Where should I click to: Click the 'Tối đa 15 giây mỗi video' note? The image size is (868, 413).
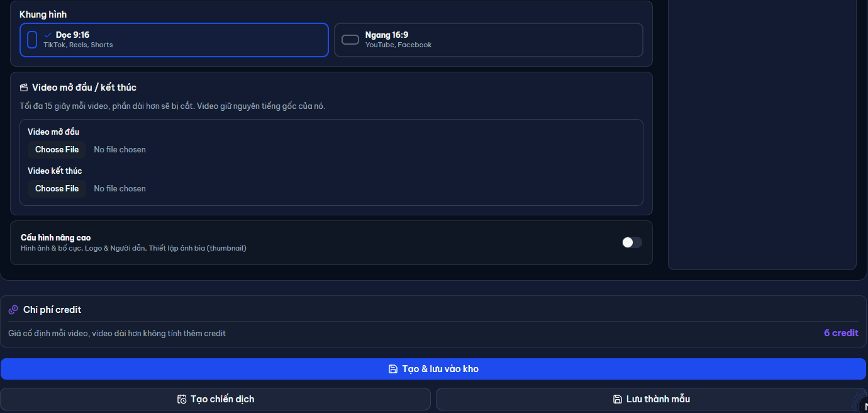coord(172,106)
